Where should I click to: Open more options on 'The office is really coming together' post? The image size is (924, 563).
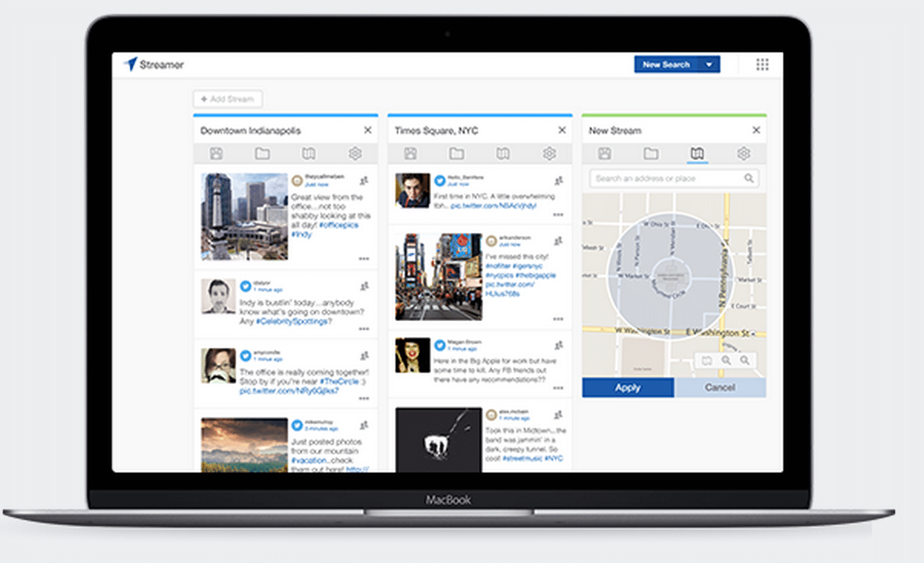(364, 398)
